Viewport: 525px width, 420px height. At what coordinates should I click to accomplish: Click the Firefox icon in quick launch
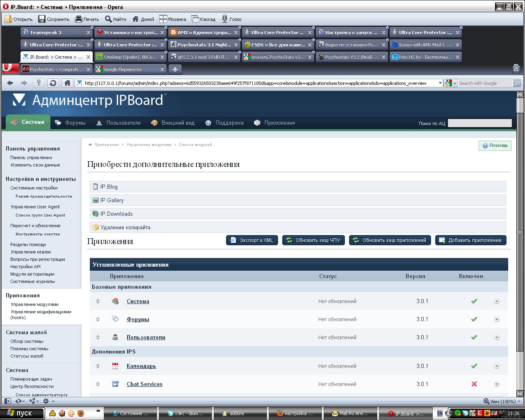click(81, 413)
